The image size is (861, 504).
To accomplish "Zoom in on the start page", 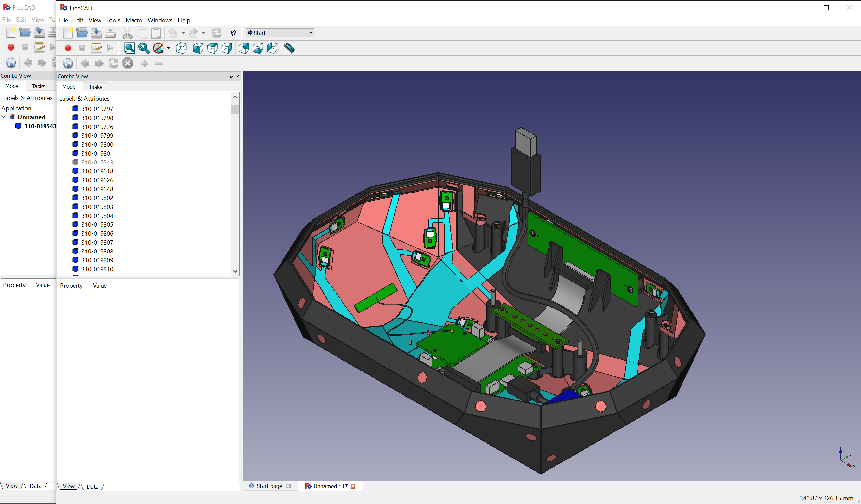I will pos(144,63).
